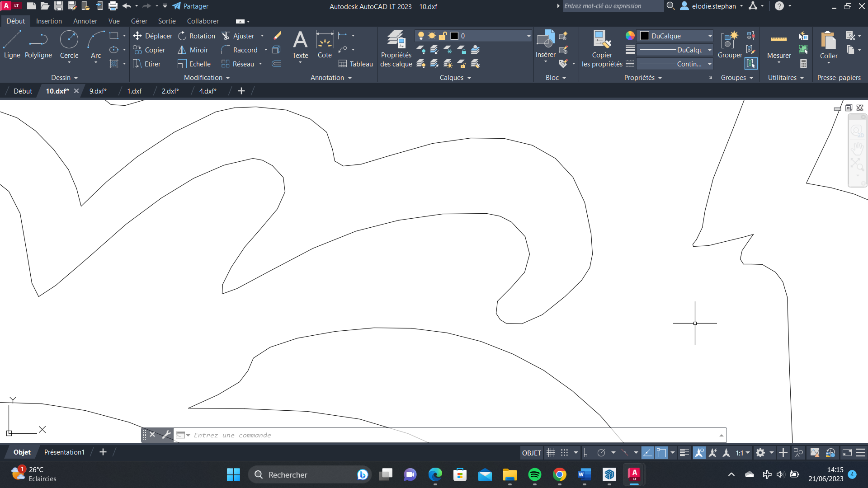The width and height of the screenshot is (868, 488).
Task: Open the Texte annotation tool
Action: point(300,45)
